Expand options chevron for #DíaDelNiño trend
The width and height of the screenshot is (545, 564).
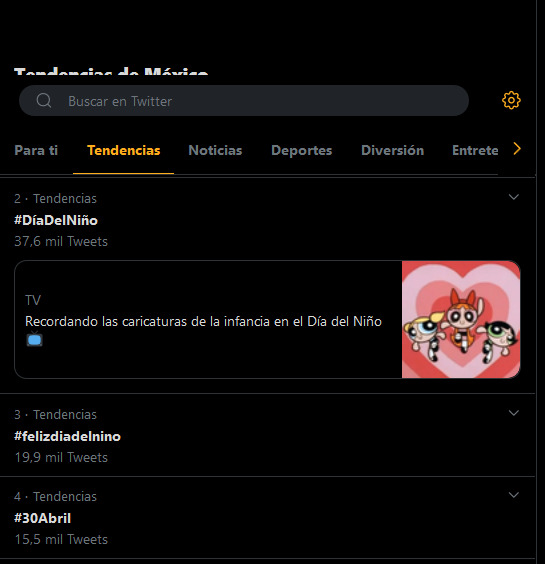point(514,197)
